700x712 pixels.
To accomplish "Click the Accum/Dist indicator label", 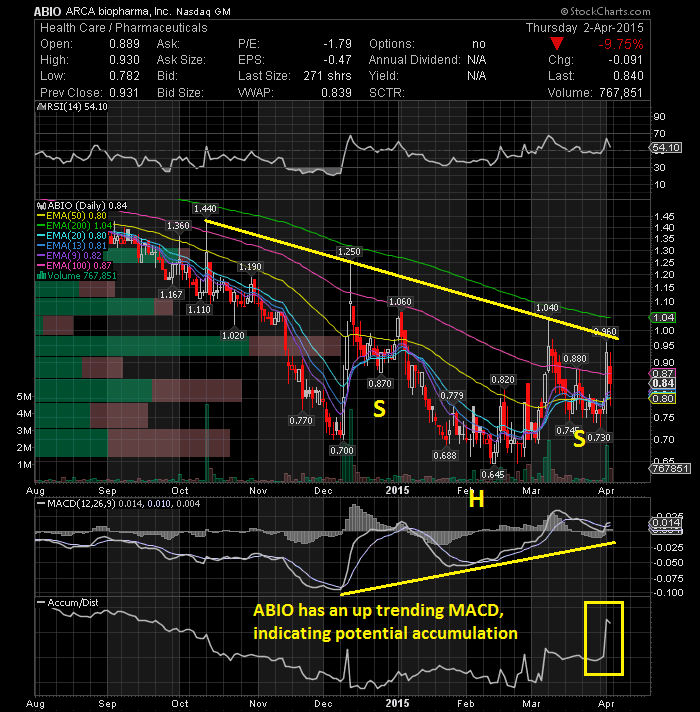I will point(68,603).
